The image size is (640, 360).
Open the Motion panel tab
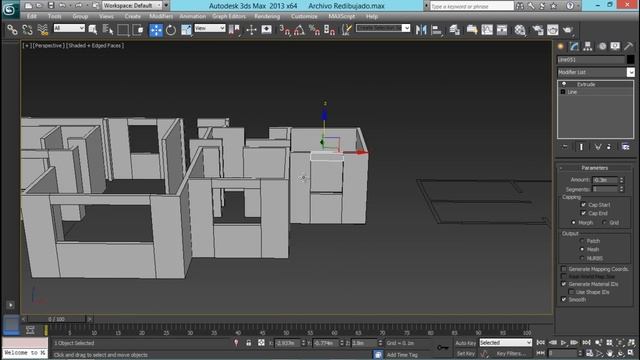[602, 46]
